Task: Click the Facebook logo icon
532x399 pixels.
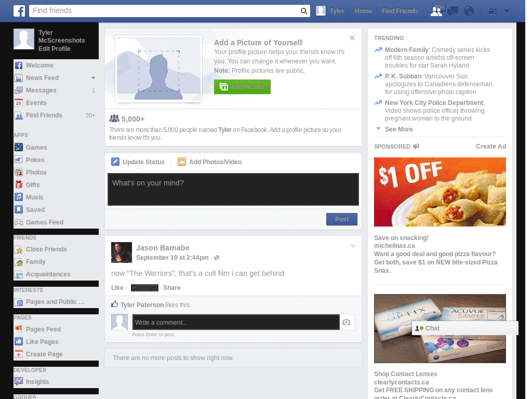Action: tap(19, 11)
